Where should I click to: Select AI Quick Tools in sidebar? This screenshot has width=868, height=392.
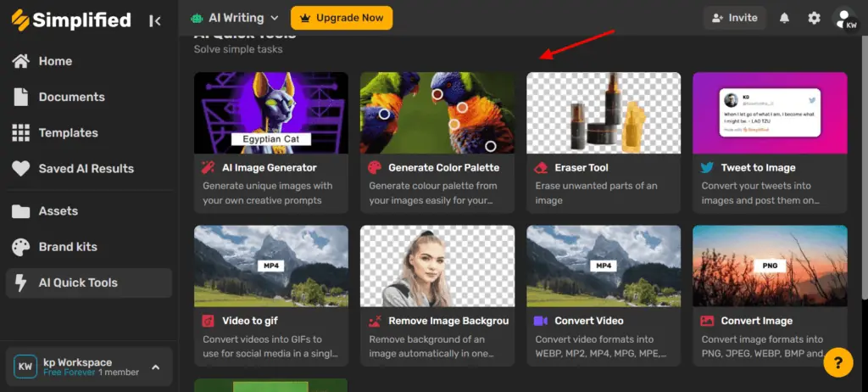(x=88, y=283)
